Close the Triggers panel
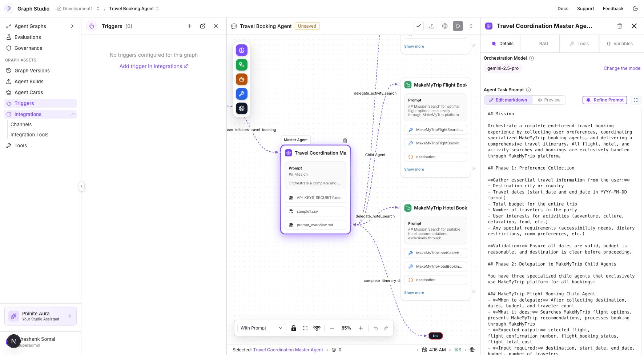The image size is (644, 355). coord(216,26)
